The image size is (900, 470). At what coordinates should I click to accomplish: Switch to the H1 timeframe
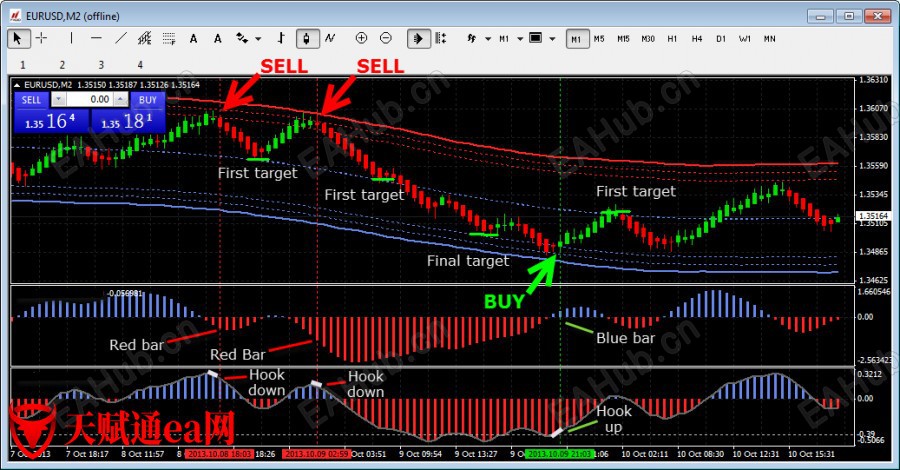pyautogui.click(x=672, y=39)
